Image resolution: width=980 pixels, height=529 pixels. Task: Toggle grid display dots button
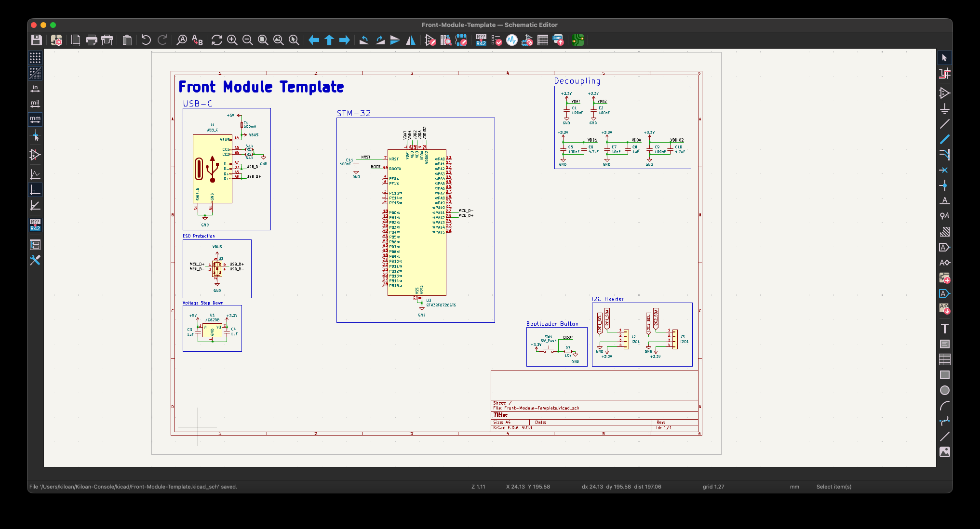(35, 58)
